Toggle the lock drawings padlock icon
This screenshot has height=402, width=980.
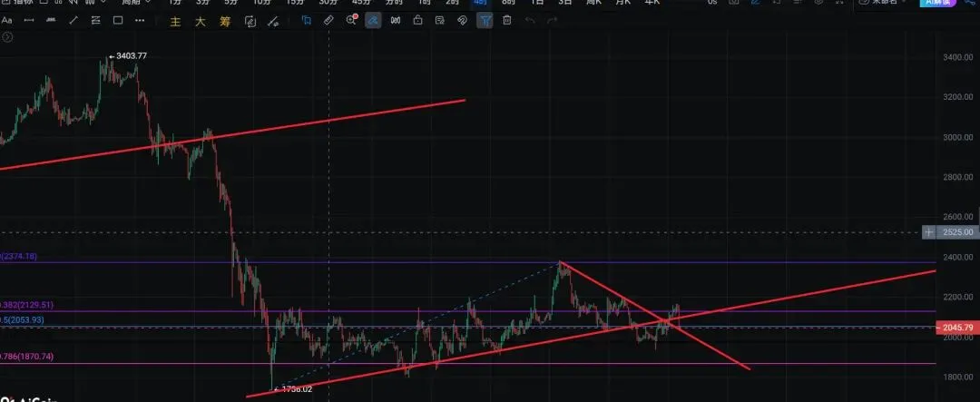tap(417, 21)
